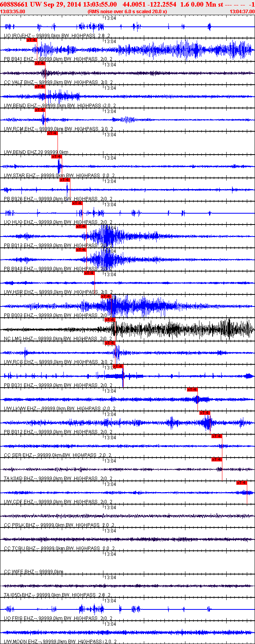255x644 pixels.
Task: Select the UW MOON EHZ station label
Action: pyautogui.click(x=60, y=642)
